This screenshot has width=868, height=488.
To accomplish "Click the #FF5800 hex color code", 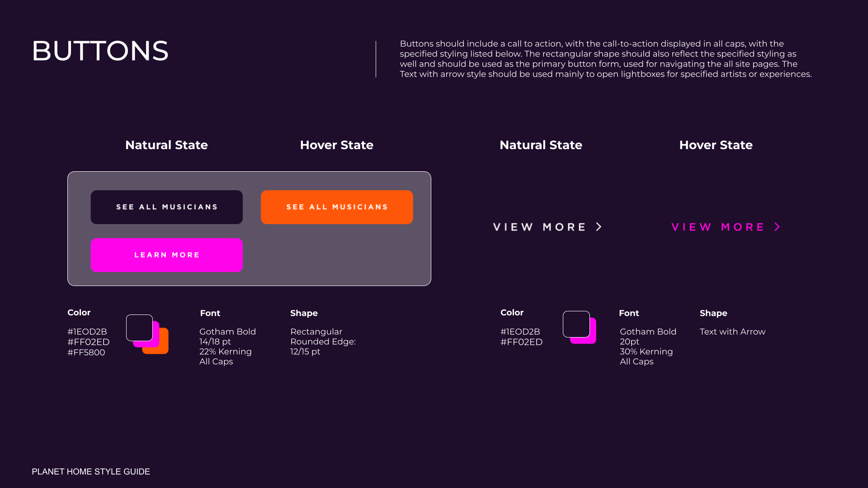I will pos(86,352).
